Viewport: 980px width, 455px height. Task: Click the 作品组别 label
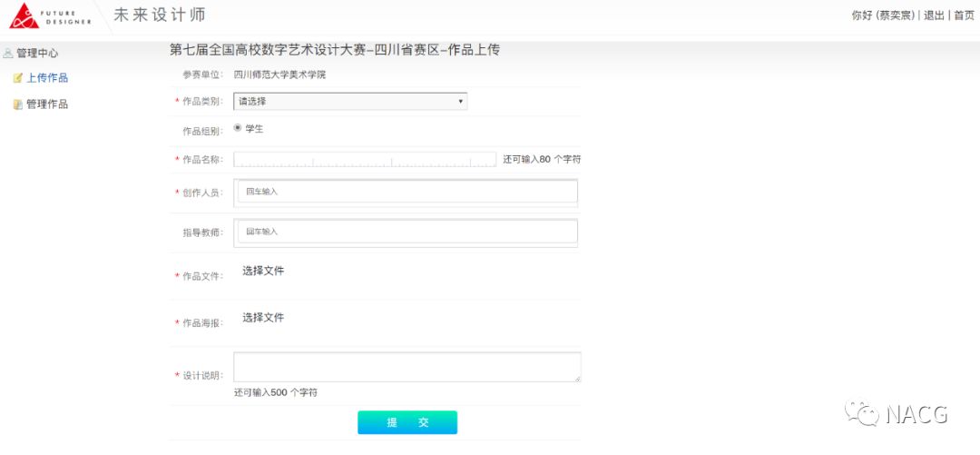[x=202, y=132]
